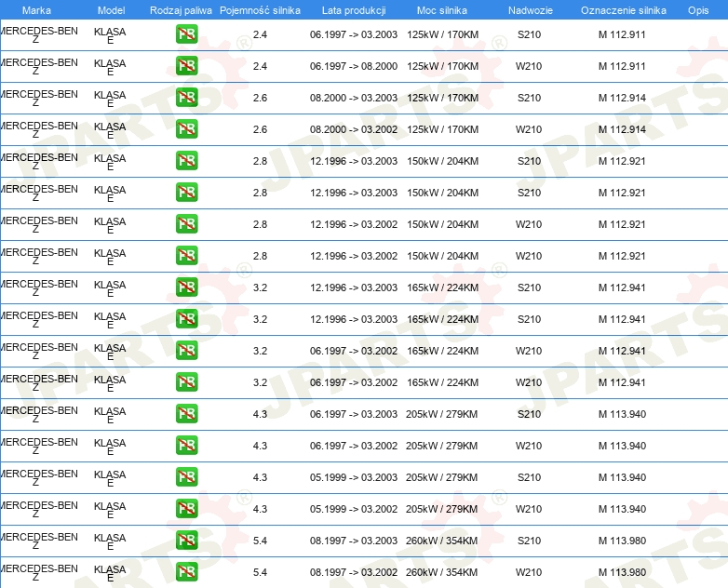The image size is (728, 588).
Task: Click 125kW / 170KM in 2.4 W210 row
Action: (442, 66)
